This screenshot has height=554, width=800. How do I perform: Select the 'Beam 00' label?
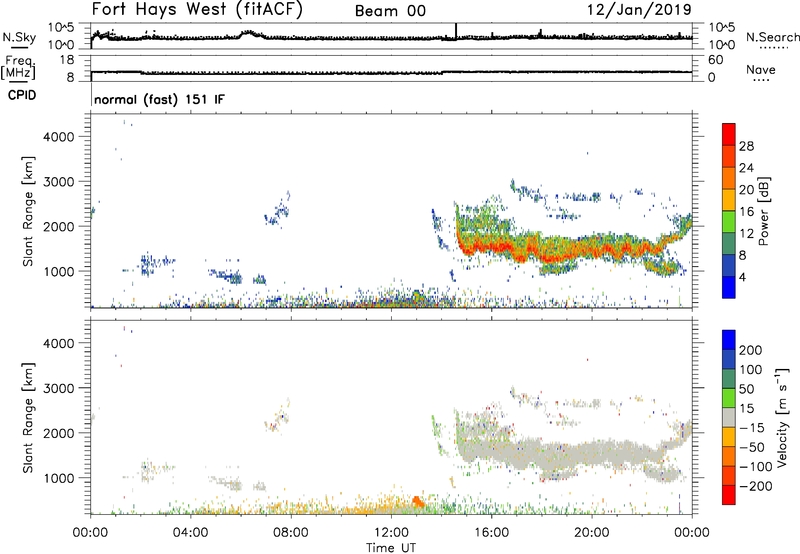point(390,11)
